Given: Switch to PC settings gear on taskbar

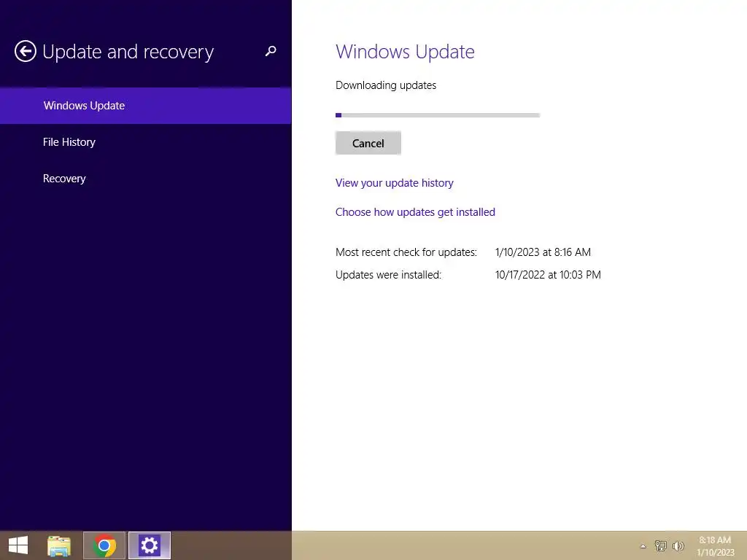Looking at the screenshot, I should 149,545.
